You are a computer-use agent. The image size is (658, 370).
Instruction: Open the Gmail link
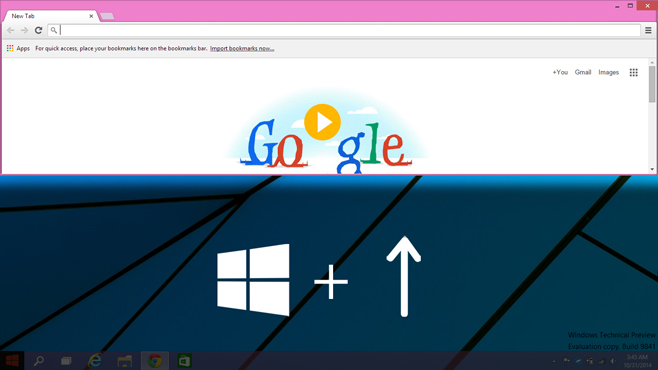tap(583, 72)
